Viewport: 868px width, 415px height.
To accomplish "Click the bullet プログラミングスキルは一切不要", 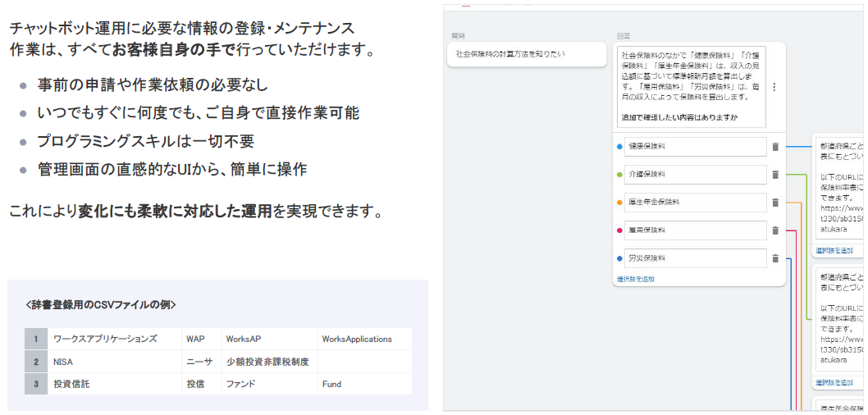I will click(145, 141).
